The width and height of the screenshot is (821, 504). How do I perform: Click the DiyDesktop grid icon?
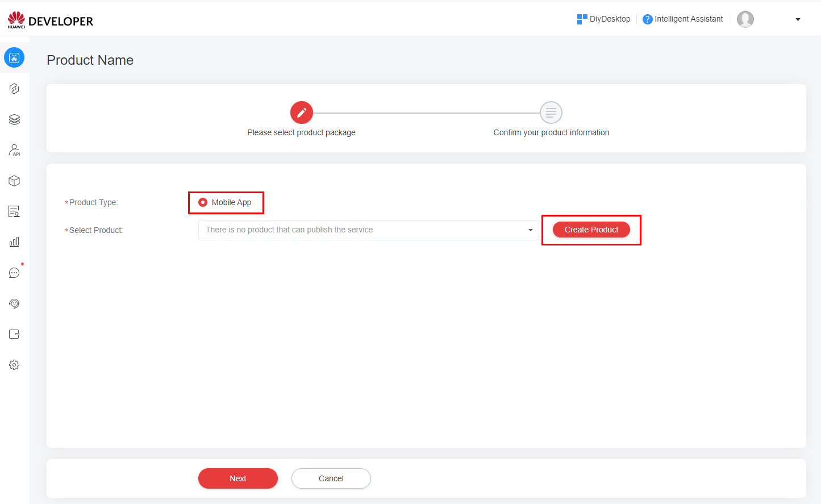pyautogui.click(x=582, y=19)
